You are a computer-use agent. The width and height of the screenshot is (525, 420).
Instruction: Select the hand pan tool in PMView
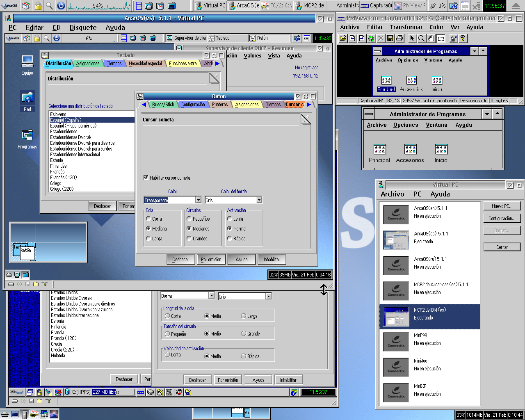(x=431, y=38)
